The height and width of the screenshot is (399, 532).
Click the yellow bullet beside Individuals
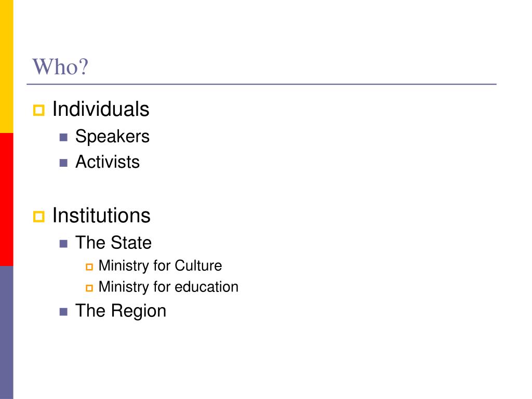38,110
